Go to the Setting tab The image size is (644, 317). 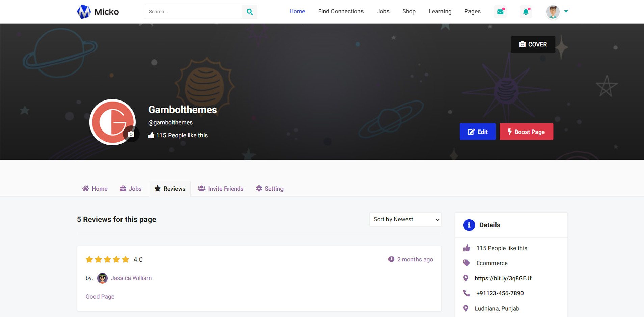click(269, 189)
